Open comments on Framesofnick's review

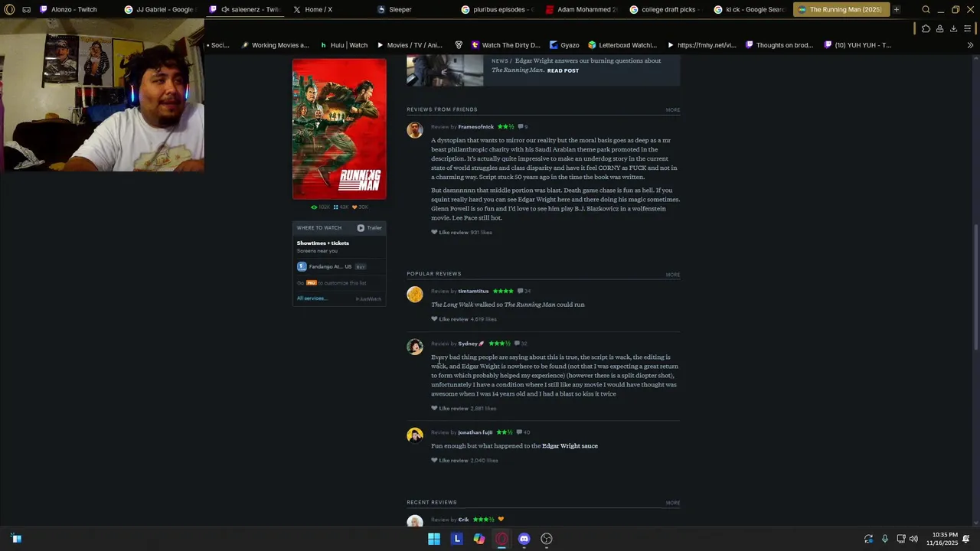point(523,127)
